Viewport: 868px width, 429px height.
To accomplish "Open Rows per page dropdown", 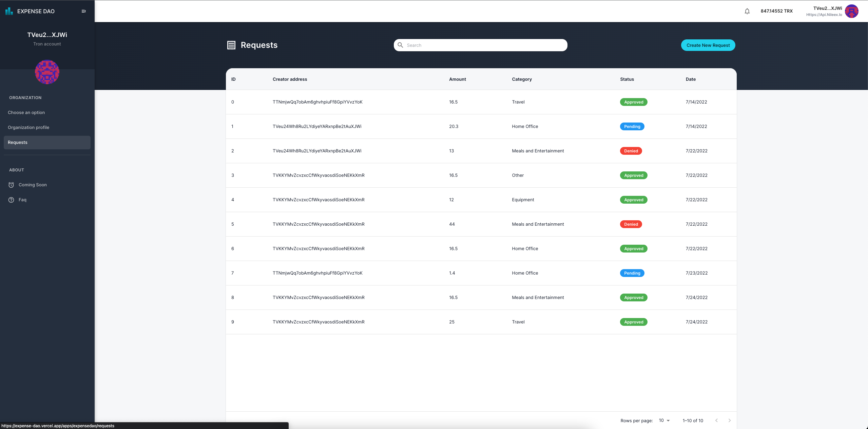I will (x=664, y=421).
